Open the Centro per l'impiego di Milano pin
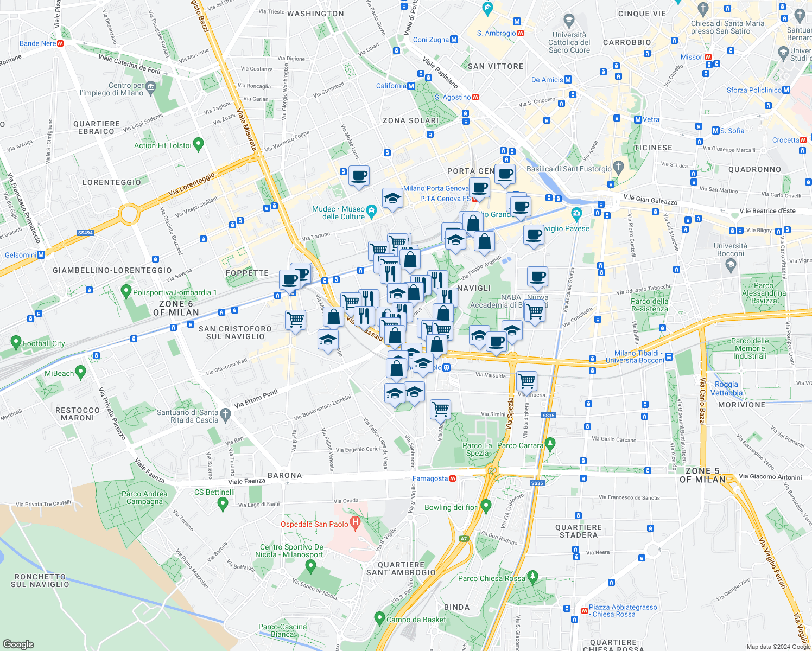This screenshot has width=812, height=651. [151, 86]
